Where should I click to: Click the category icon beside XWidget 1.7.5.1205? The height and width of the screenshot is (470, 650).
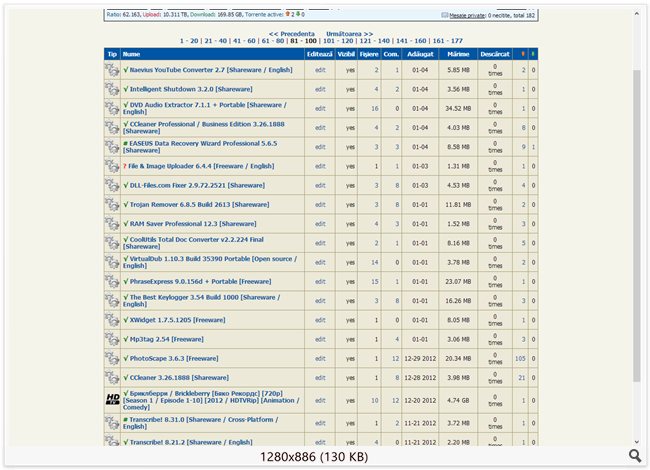112,320
